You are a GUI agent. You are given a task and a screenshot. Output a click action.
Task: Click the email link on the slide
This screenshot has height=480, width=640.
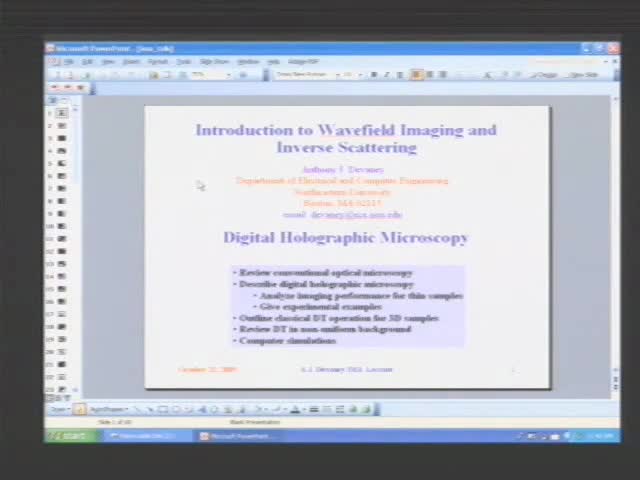tap(356, 215)
